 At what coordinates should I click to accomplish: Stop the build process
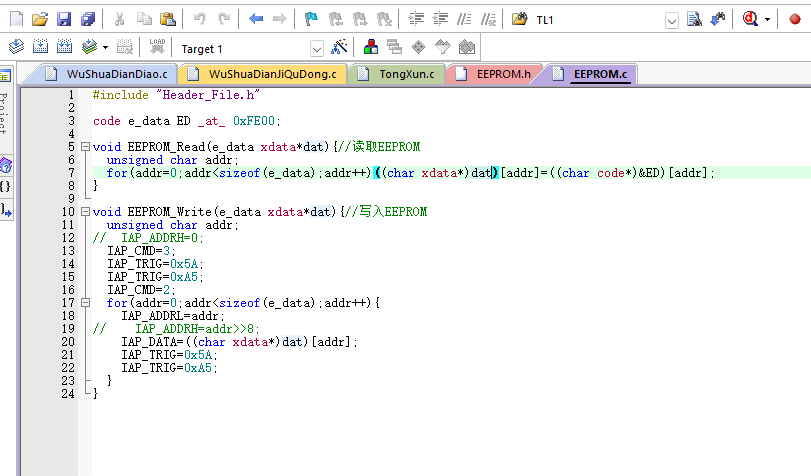(125, 47)
